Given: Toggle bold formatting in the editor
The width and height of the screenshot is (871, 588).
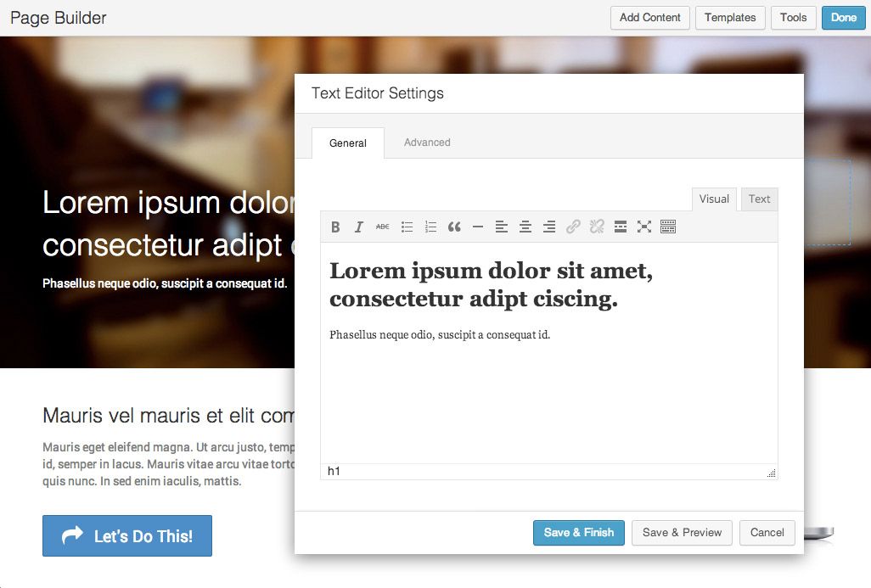Looking at the screenshot, I should pos(335,227).
